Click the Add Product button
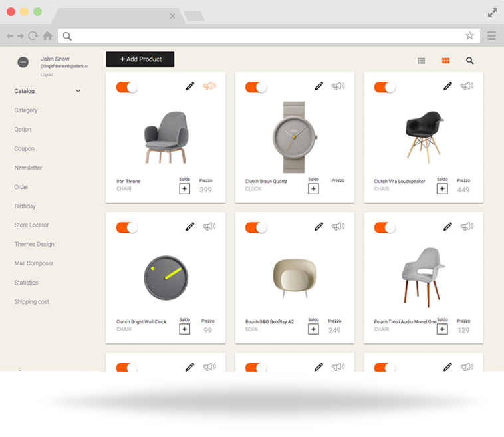504x437 pixels. click(140, 59)
